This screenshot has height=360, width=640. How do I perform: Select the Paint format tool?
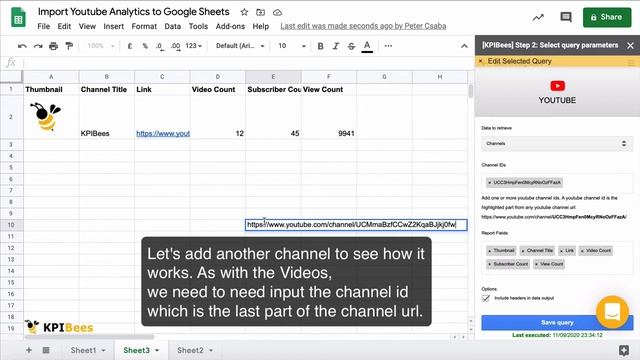[69, 46]
